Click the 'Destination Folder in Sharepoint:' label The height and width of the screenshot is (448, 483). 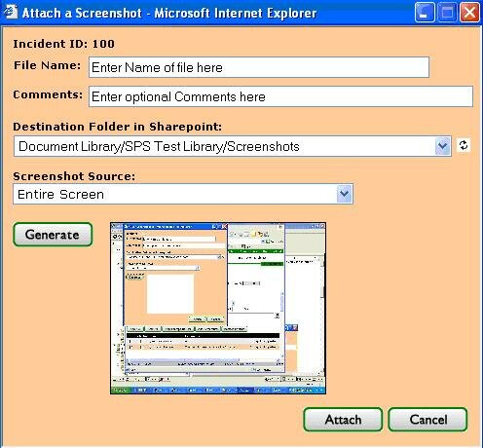[x=118, y=127]
